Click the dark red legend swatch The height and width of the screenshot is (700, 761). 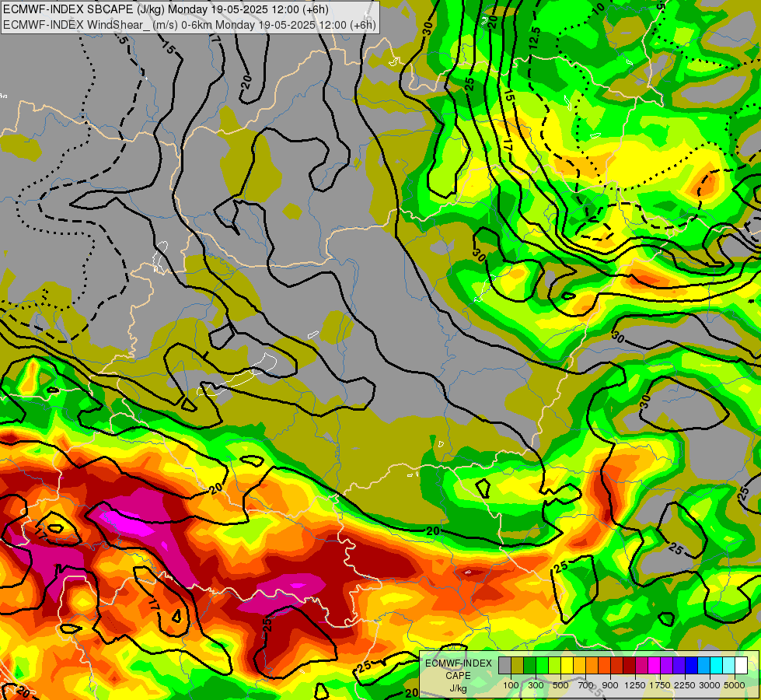click(630, 666)
